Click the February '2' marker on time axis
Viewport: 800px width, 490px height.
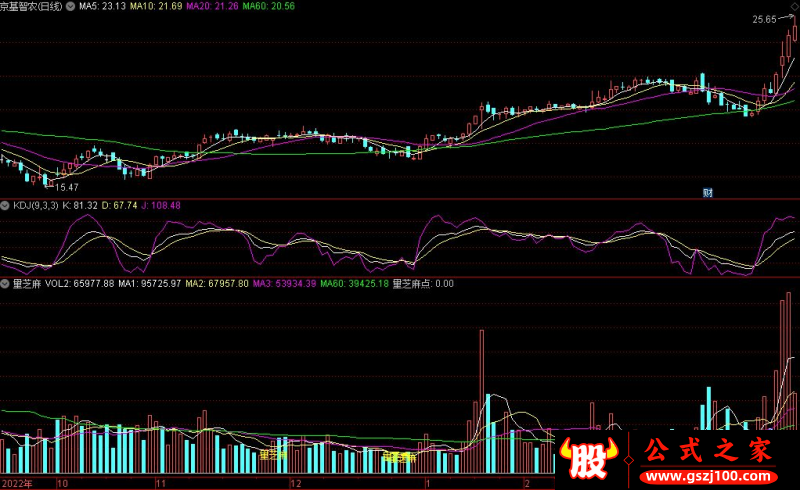[x=527, y=483]
